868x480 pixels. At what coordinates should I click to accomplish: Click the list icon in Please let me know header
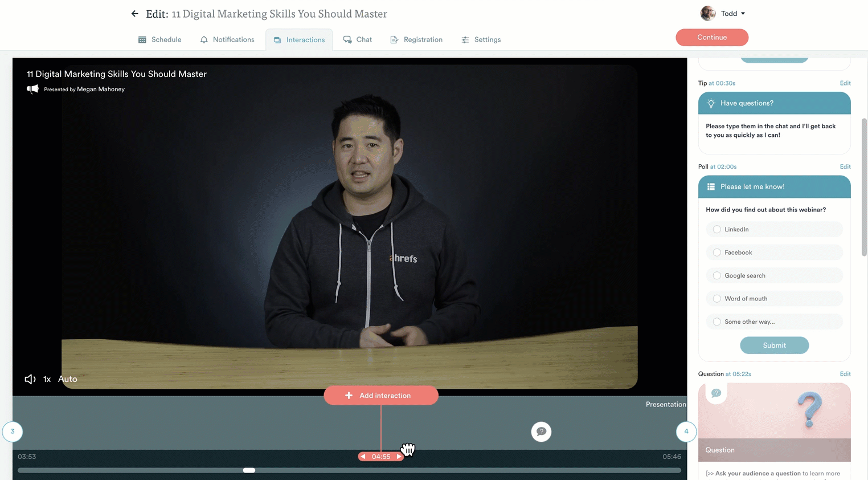711,186
